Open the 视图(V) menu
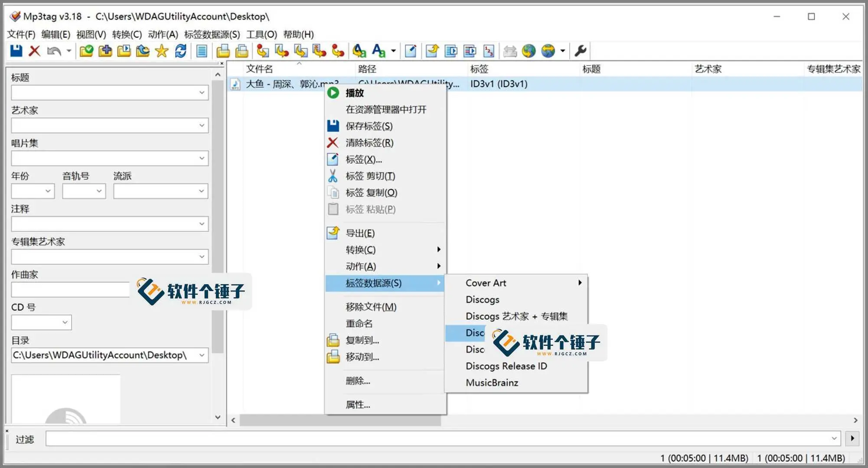This screenshot has height=468, width=868. (91, 34)
